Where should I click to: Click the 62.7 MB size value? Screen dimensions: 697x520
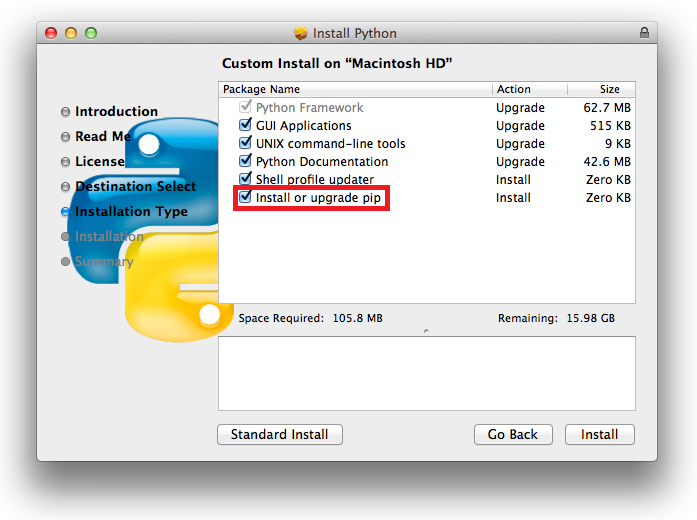[607, 108]
